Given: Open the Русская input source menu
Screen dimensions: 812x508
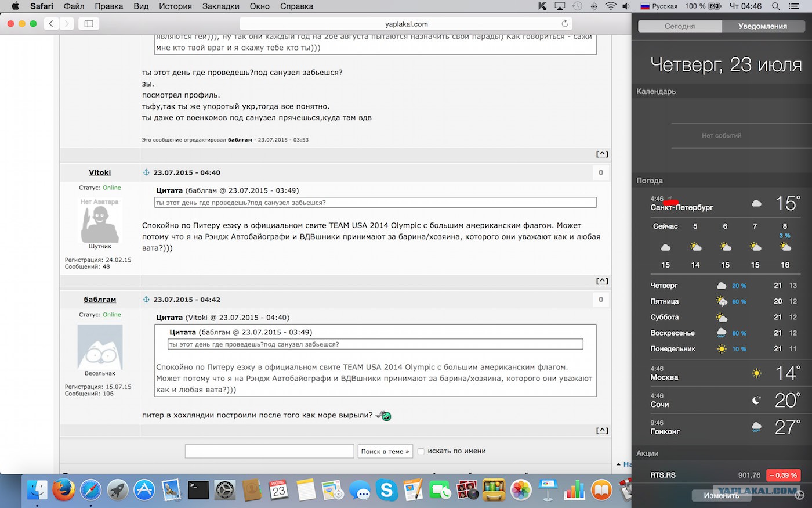Looking at the screenshot, I should [x=659, y=6].
